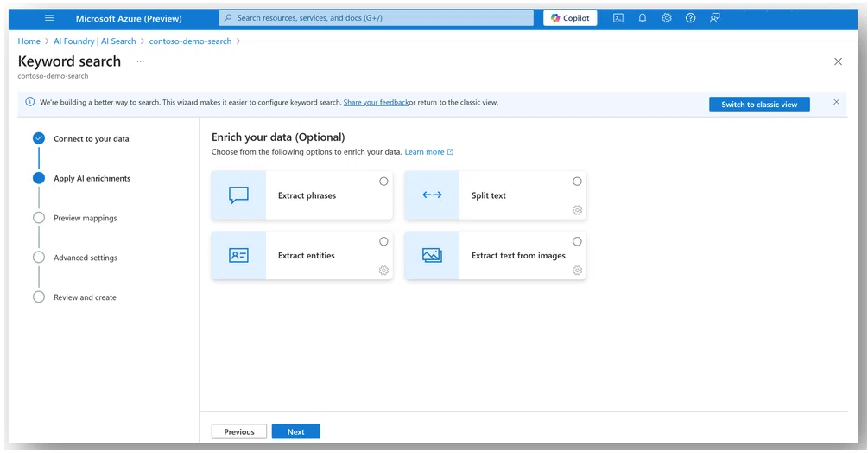Viewport: 868px width, 453px height.
Task: Navigate to contoso-demo-search breadcrumb
Action: 190,41
